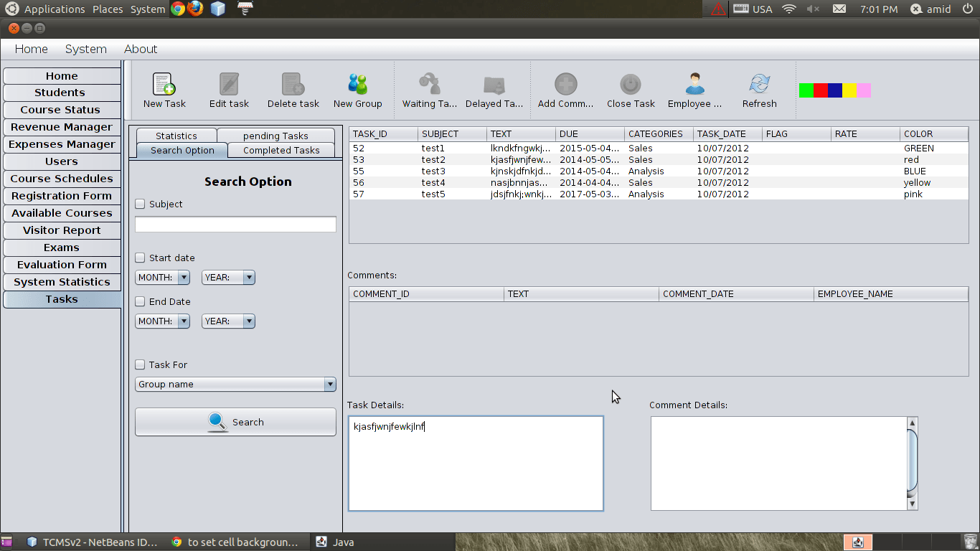This screenshot has height=551, width=980.
Task: Check the Start date filter
Action: coord(140,258)
